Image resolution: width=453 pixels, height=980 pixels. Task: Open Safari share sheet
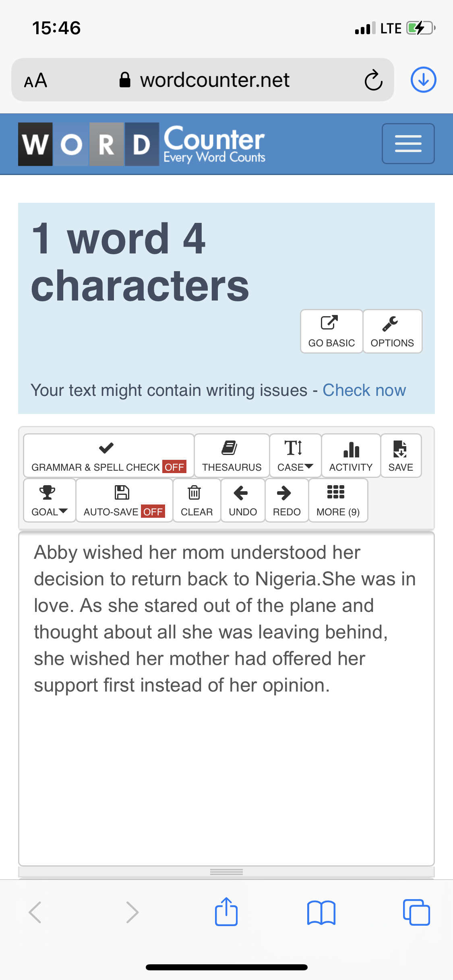226,912
